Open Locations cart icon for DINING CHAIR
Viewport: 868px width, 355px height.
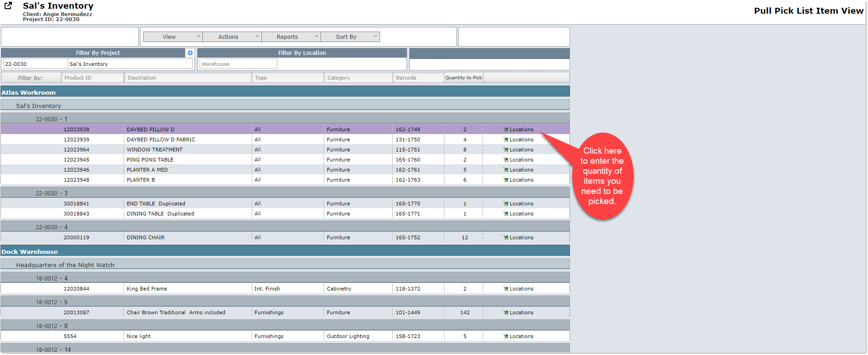(x=506, y=237)
